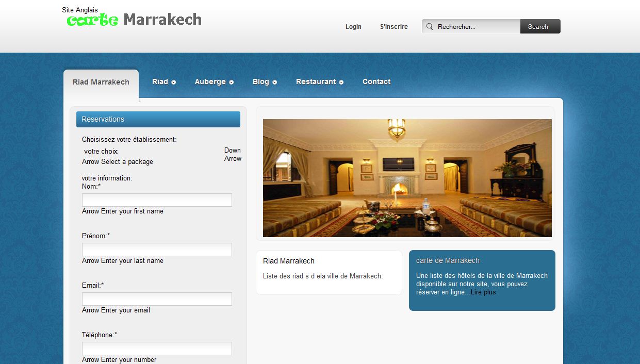Expand the Auberge menu arrow

coord(232,82)
